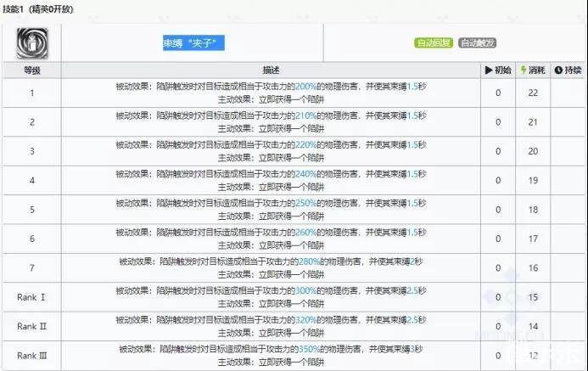Image resolution: width=588 pixels, height=371 pixels.
Task: Select the gray 自动触发 tag
Action: 479,42
